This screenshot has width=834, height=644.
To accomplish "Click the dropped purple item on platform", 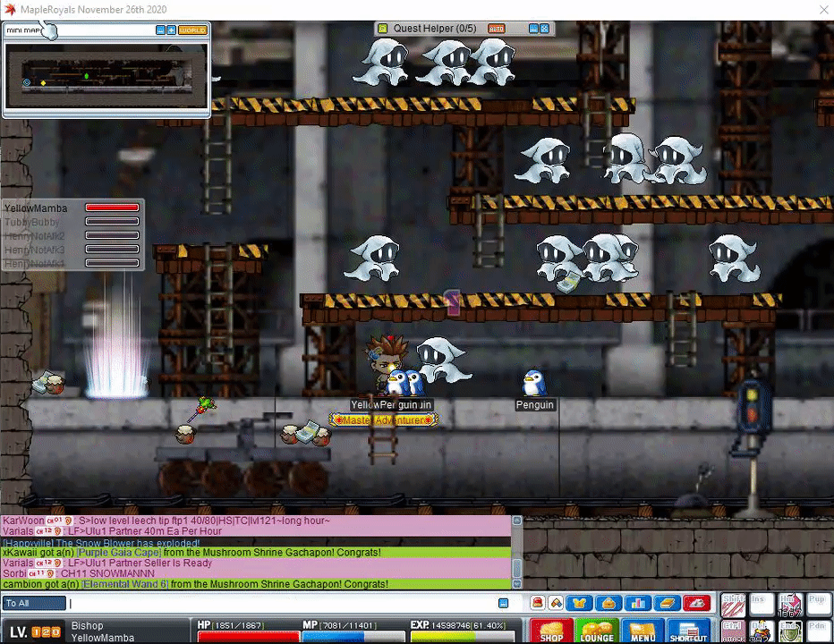I will coord(452,302).
